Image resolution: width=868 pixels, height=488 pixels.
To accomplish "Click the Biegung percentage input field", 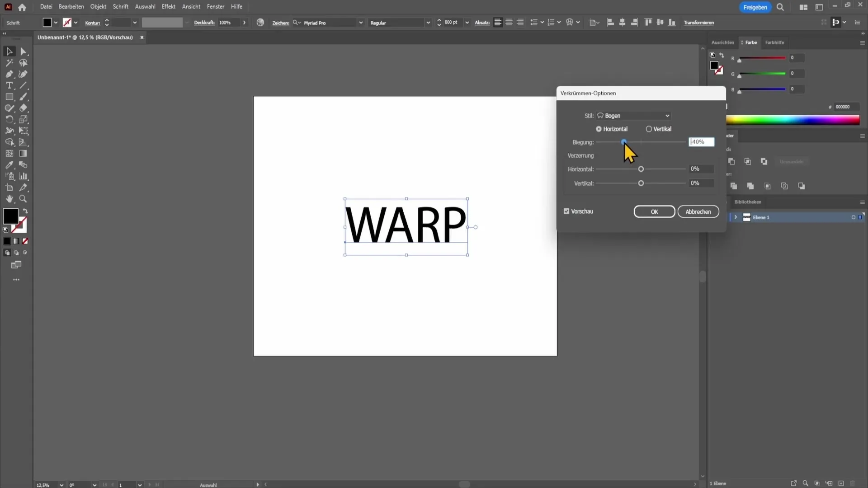I will coord(702,142).
